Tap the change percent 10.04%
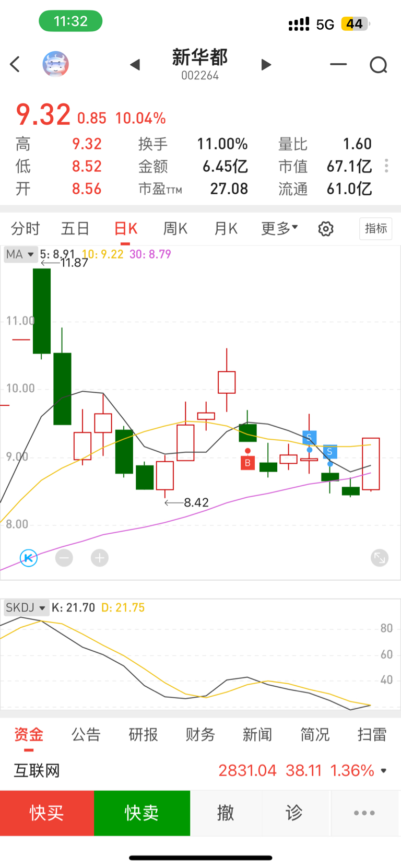The height and width of the screenshot is (868, 401). [140, 119]
